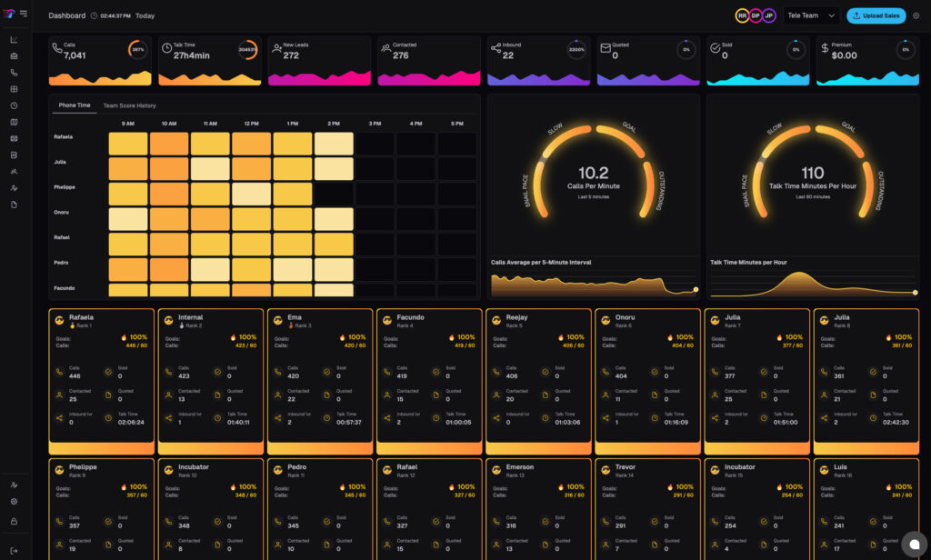Open the lock icon in sidebar
The image size is (931, 560).
pyautogui.click(x=14, y=521)
